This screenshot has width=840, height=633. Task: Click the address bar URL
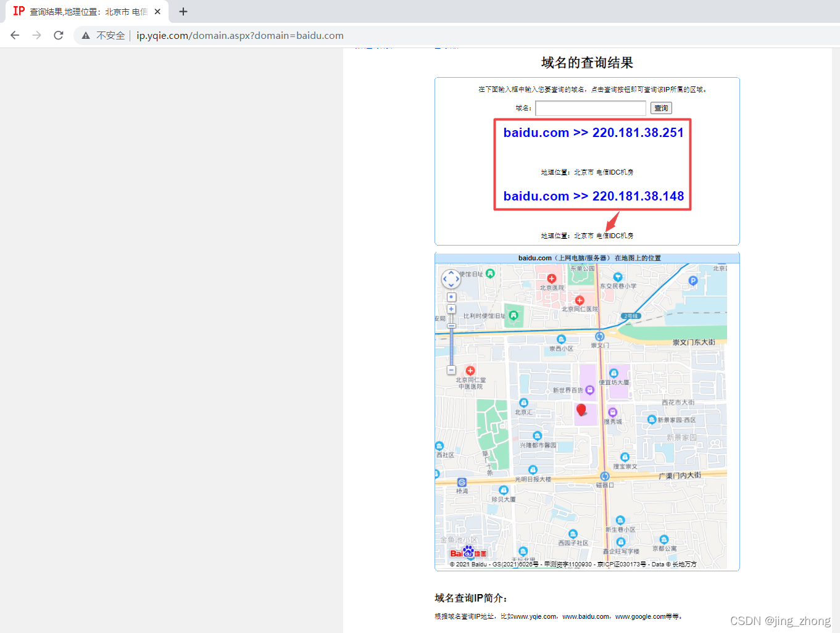240,35
